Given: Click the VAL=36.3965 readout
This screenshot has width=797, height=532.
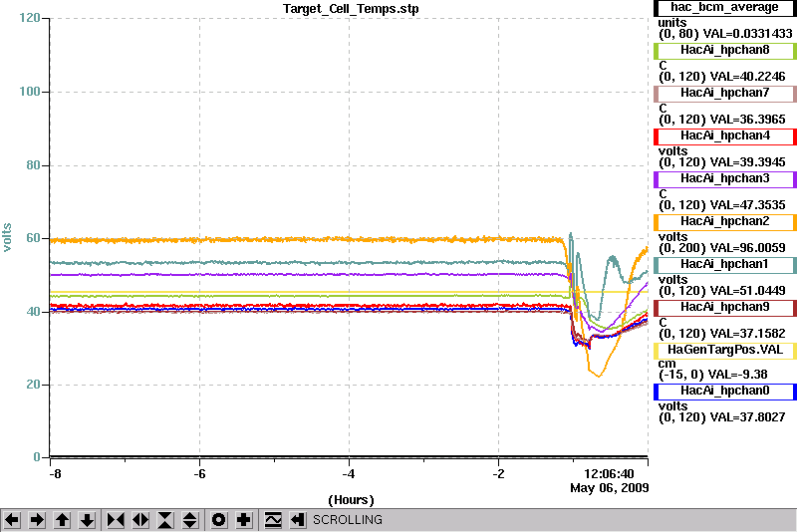Looking at the screenshot, I should click(x=748, y=120).
